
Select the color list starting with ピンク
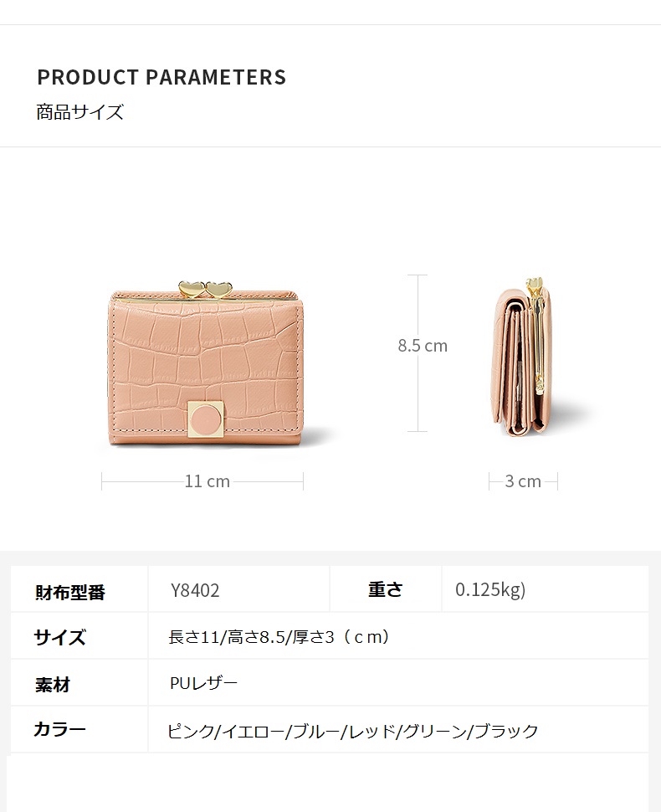pyautogui.click(x=352, y=731)
